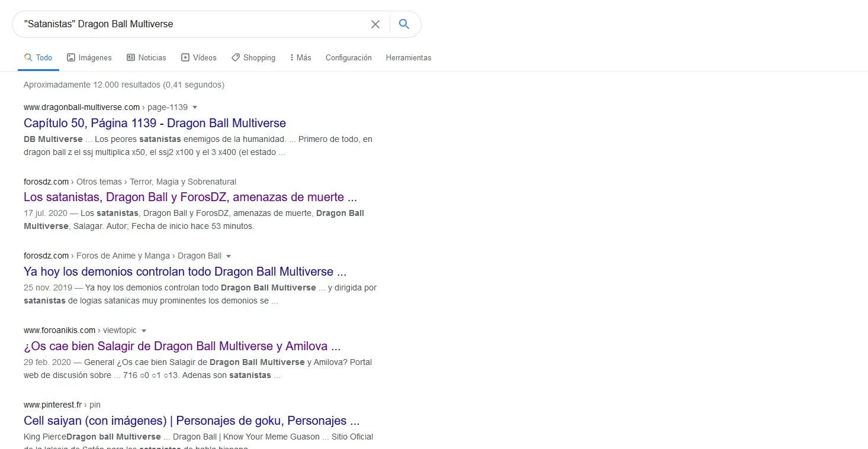Click the results count text

[124, 85]
